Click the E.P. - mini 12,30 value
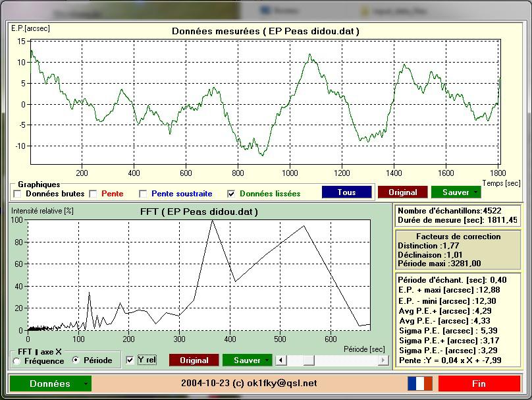 pos(447,301)
